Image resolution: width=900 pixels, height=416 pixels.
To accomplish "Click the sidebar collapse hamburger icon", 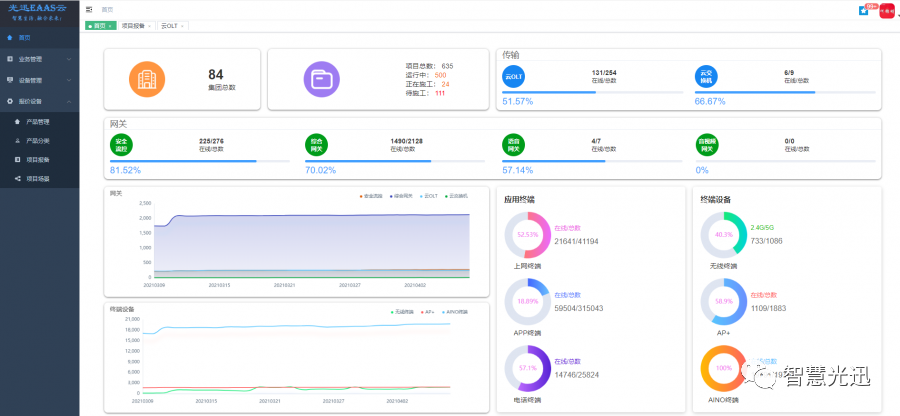I will 89,10.
